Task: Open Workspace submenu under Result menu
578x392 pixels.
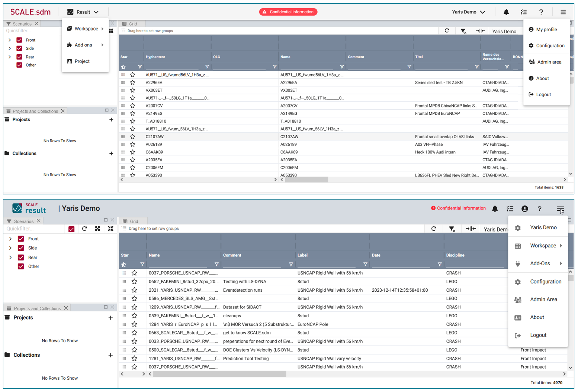Action: [85, 29]
